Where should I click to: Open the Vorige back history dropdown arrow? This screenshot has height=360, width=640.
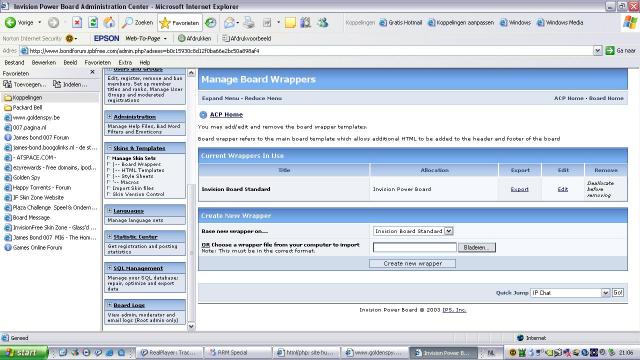(40, 23)
